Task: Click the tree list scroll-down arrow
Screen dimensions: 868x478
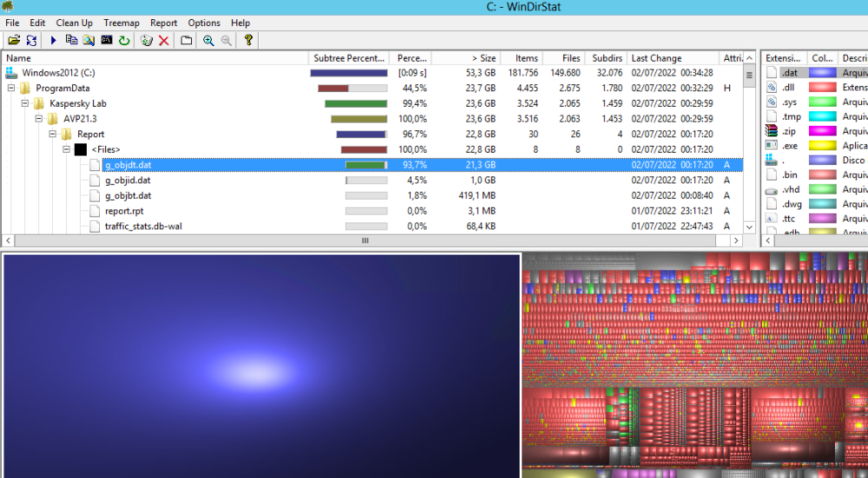Action: point(750,226)
